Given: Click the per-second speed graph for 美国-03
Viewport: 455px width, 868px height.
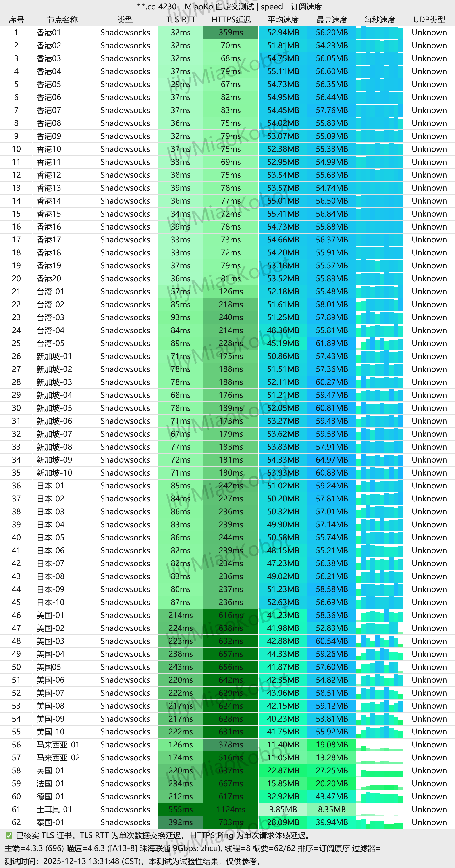Looking at the screenshot, I should coord(379,641).
